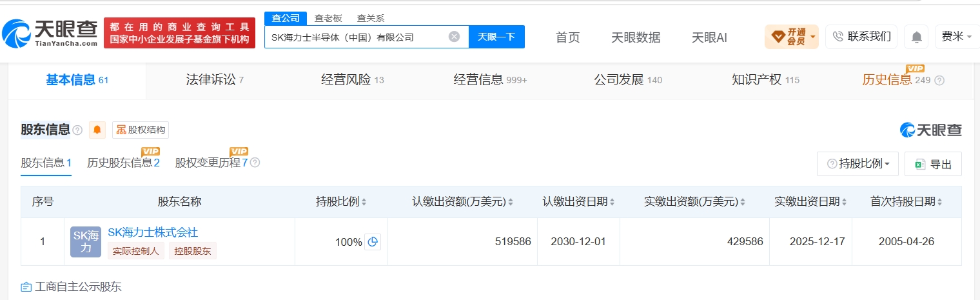Click the help icon next to 股权变更历程
The height and width of the screenshot is (300, 980).
(255, 163)
